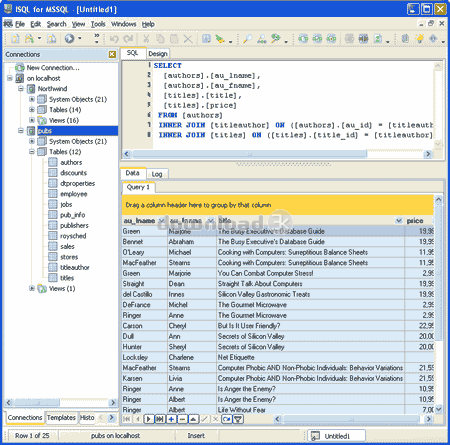The height and width of the screenshot is (445, 450).
Task: Click the magnifier Find icon in toolbar
Action: (247, 39)
